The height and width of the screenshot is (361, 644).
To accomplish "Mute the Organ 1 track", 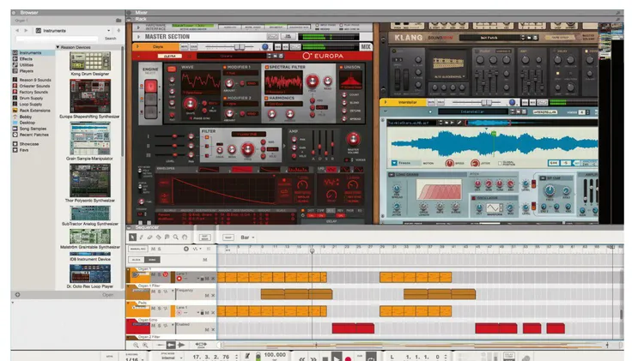I will [x=153, y=274].
